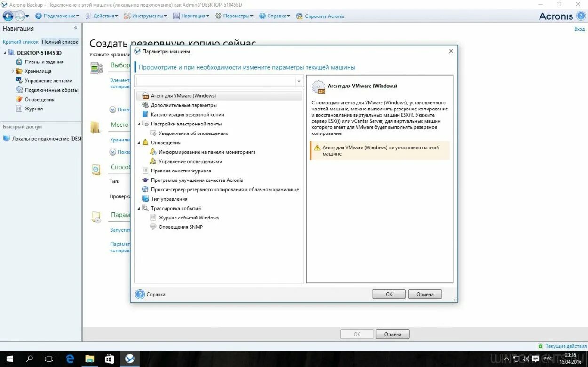This screenshot has width=588, height=367.
Task: Click Дополнительные параметры icon
Action: pyautogui.click(x=145, y=105)
